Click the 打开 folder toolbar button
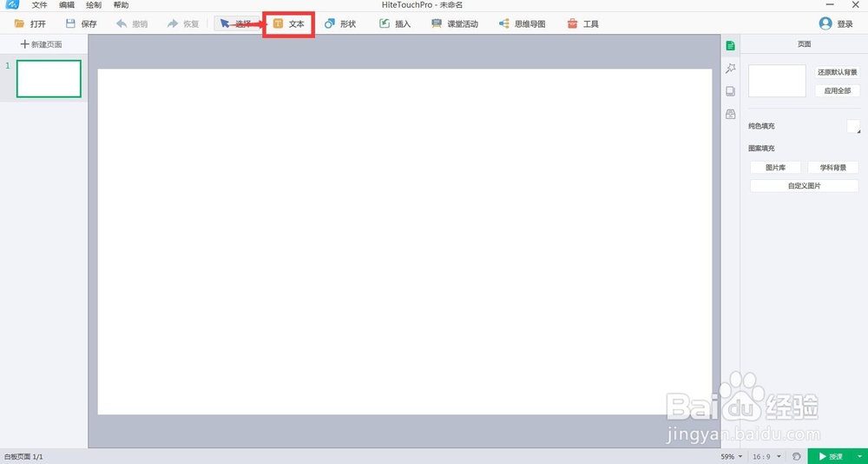Viewport: 868px width, 464px height. tap(30, 23)
